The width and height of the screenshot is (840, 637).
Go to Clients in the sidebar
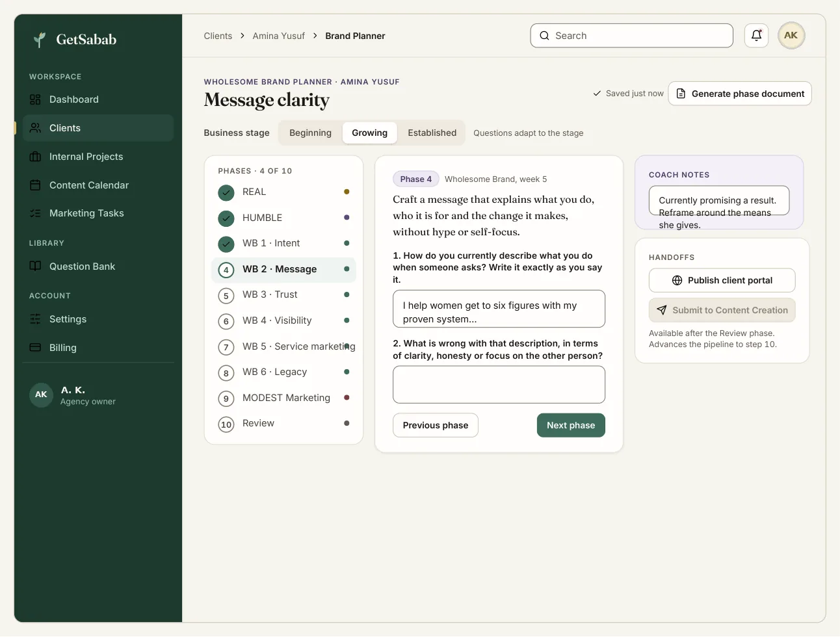pos(98,128)
